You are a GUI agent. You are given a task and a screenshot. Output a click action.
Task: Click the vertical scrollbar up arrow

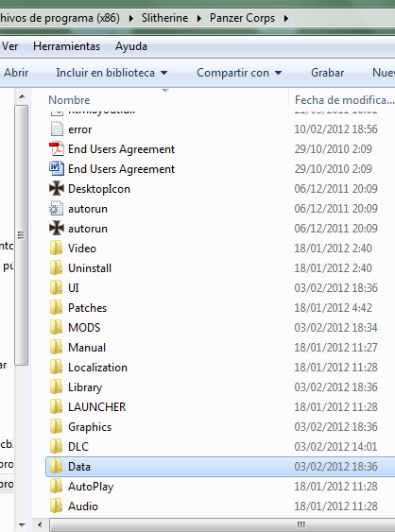[x=22, y=96]
